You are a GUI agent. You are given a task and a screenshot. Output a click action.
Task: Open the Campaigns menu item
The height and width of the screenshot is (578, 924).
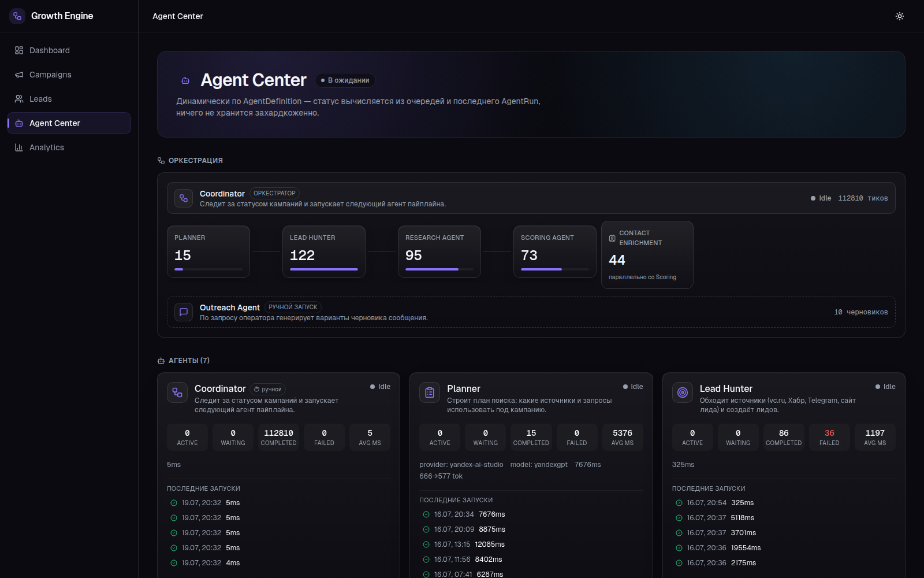69,75
